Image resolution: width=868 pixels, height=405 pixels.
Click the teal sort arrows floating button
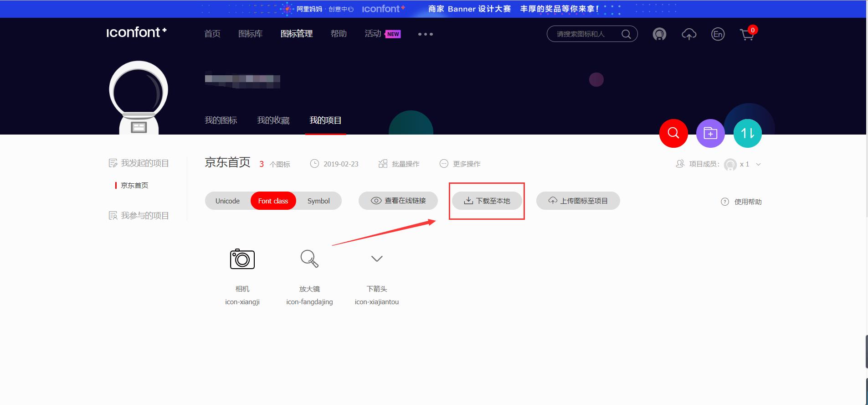click(x=747, y=133)
